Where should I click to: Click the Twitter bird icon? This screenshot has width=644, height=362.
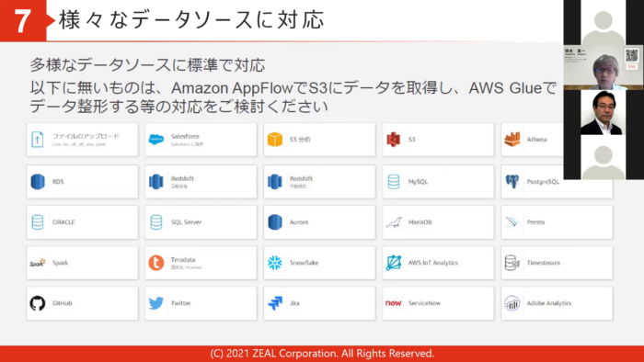[x=156, y=303]
